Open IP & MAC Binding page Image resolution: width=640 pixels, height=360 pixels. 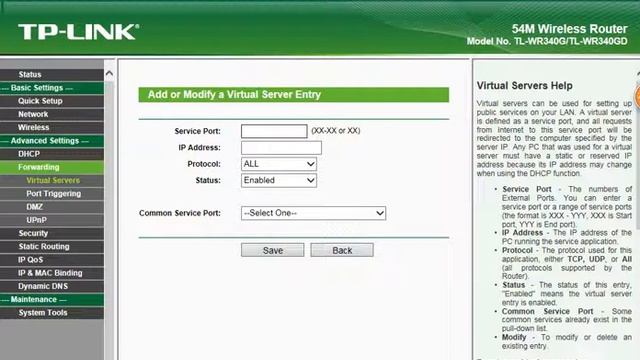click(52, 273)
